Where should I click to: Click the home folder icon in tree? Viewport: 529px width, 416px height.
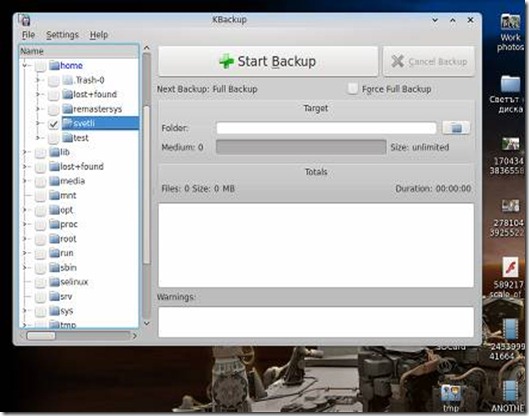click(54, 65)
